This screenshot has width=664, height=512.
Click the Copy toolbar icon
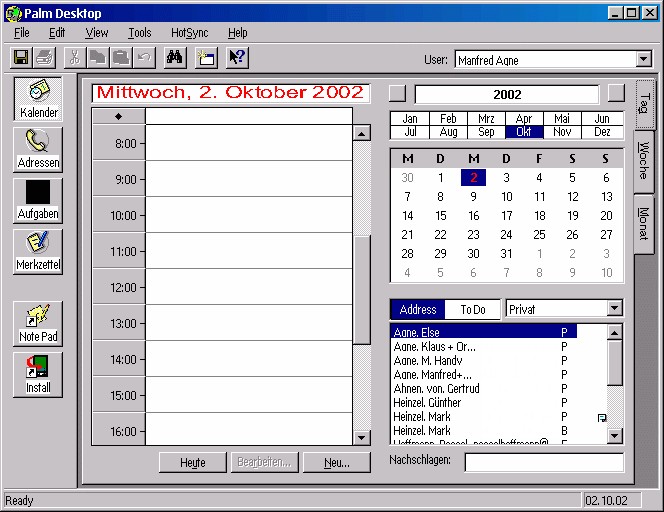(x=98, y=57)
